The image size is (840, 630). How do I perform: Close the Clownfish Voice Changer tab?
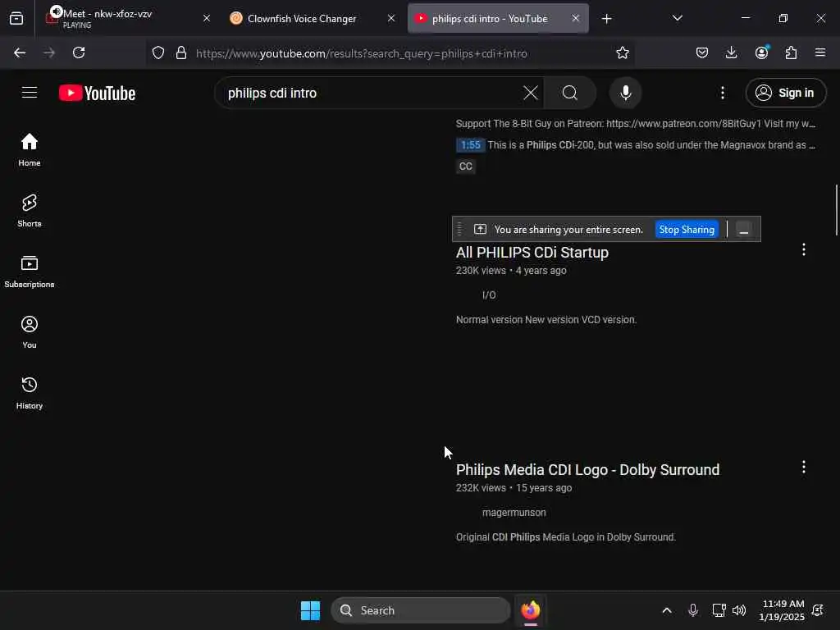point(391,18)
